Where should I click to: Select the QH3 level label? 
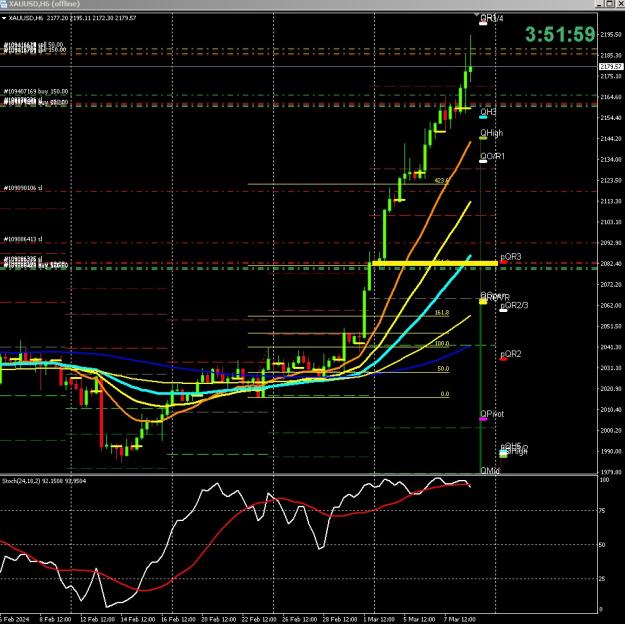point(488,112)
